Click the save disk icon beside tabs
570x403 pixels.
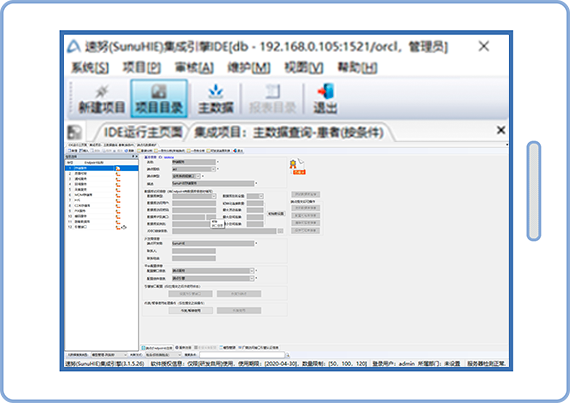pos(75,132)
